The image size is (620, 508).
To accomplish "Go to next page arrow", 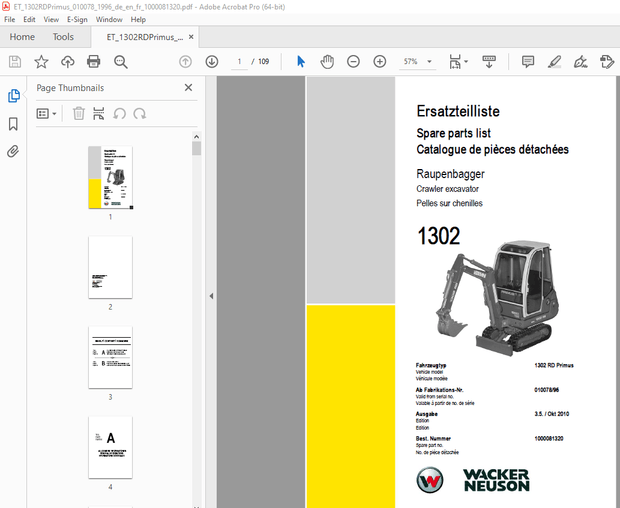I will pos(212,62).
